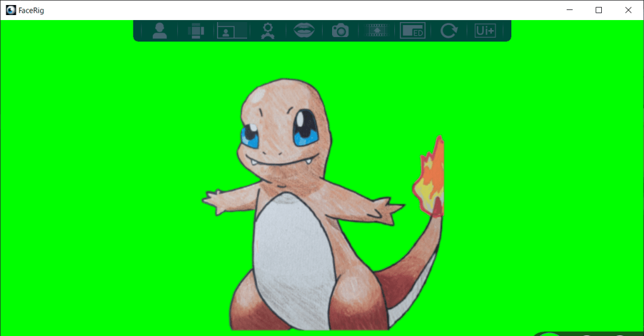Click the circular arrow reset icon
Screen dimensions: 644x336
(448, 31)
